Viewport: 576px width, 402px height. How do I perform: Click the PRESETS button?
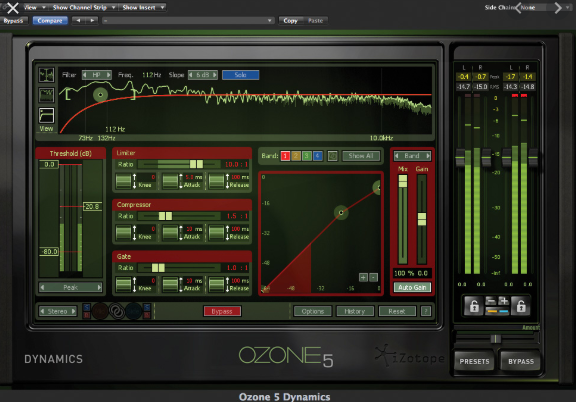474,362
